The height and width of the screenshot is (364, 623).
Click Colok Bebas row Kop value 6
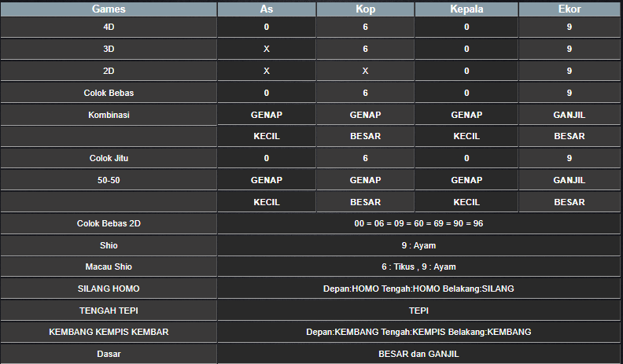365,93
